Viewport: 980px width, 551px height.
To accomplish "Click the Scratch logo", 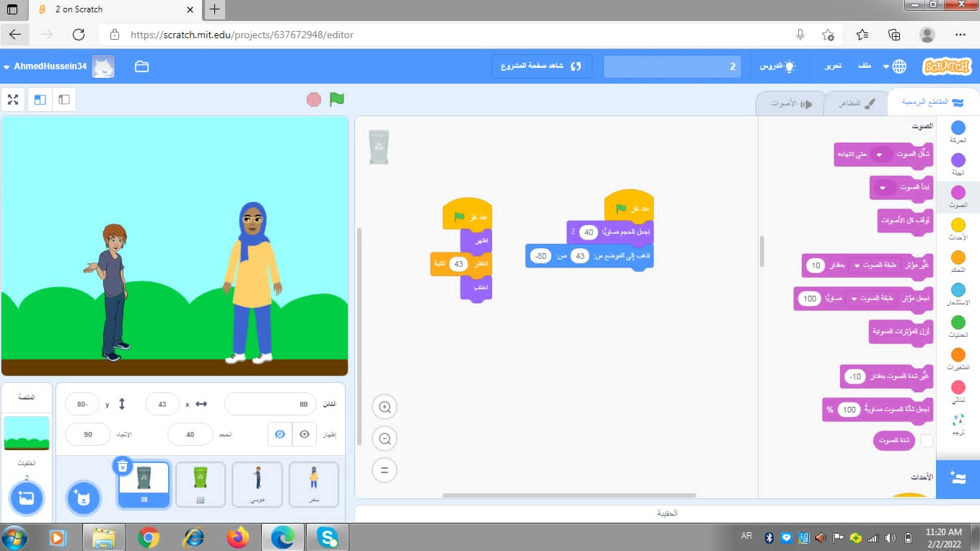I will pyautogui.click(x=946, y=66).
